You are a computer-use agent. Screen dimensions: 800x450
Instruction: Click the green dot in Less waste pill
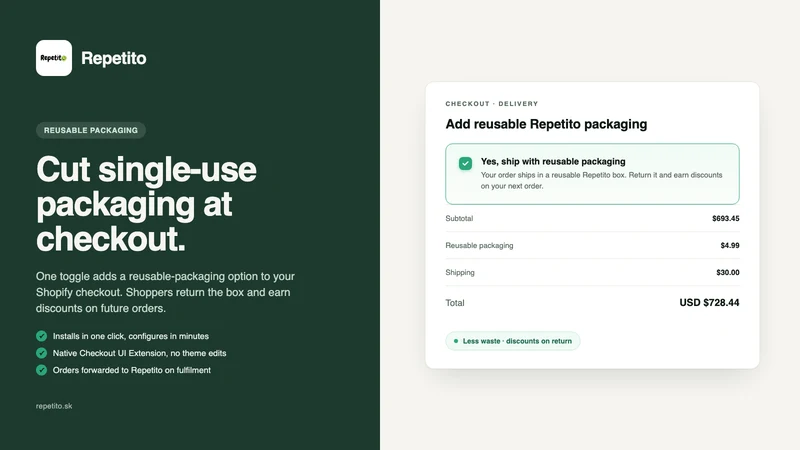pyautogui.click(x=456, y=341)
